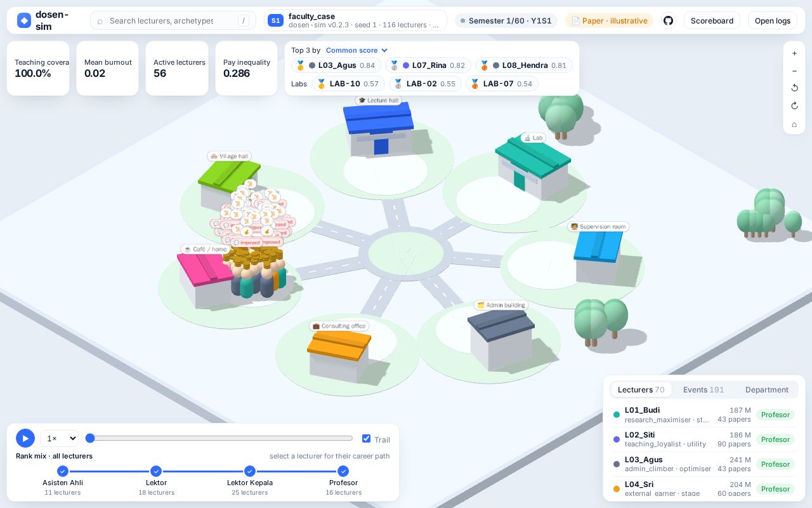
Task: Toggle the Lektor Kepala rank checkmark
Action: pos(250,471)
